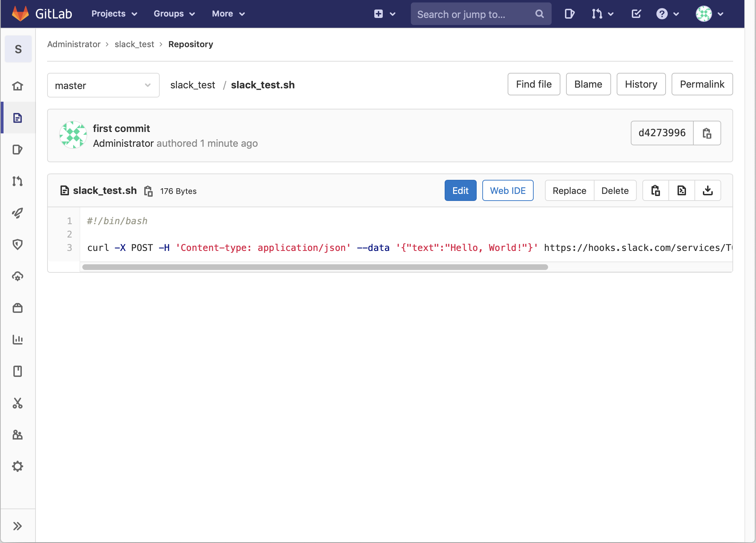Delete the slack_test.sh file
Screen dimensions: 756x543
(615, 190)
